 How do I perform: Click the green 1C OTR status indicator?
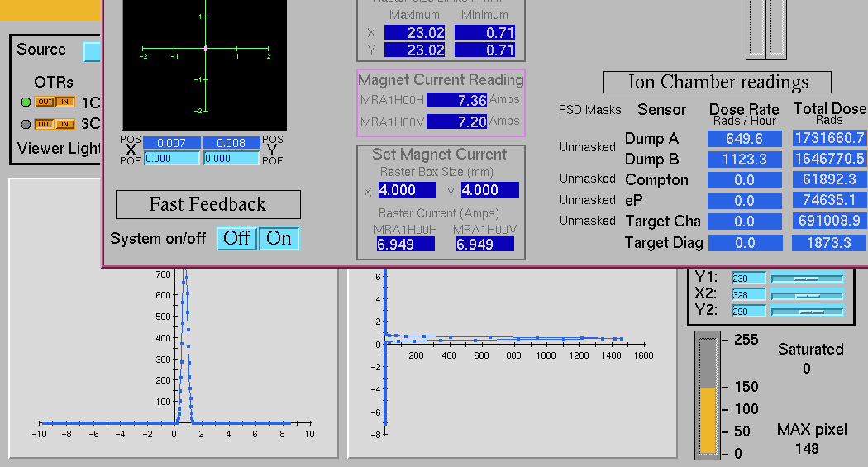(x=26, y=102)
